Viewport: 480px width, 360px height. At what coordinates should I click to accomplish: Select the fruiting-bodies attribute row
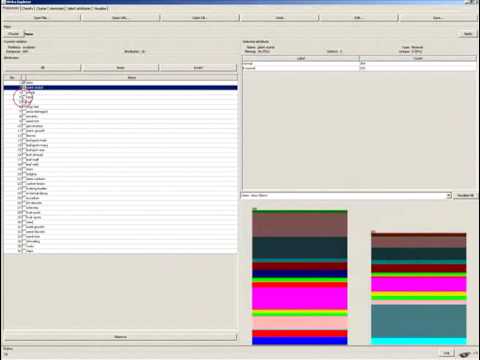[121, 189]
